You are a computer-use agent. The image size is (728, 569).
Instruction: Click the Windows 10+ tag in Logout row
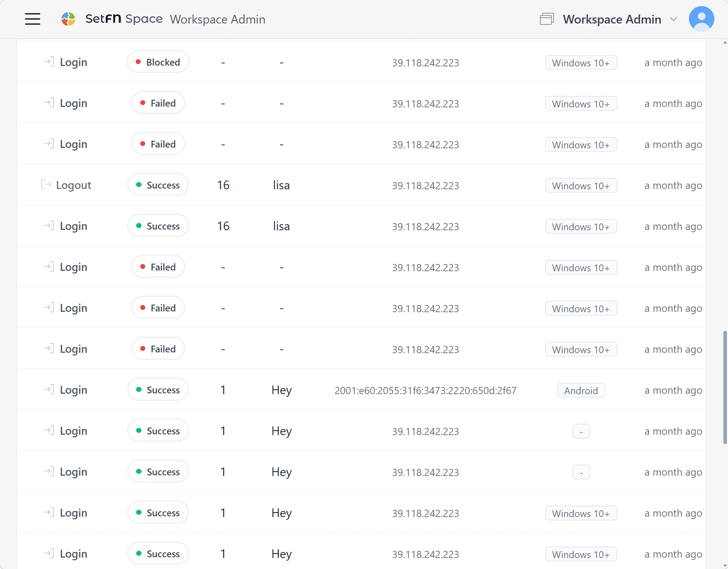click(581, 185)
